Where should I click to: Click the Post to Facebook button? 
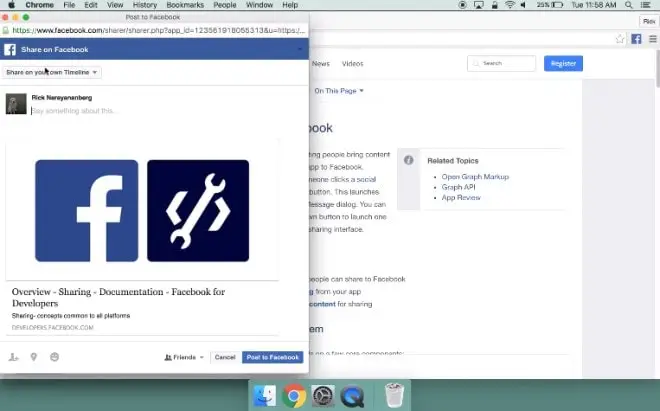coord(272,357)
